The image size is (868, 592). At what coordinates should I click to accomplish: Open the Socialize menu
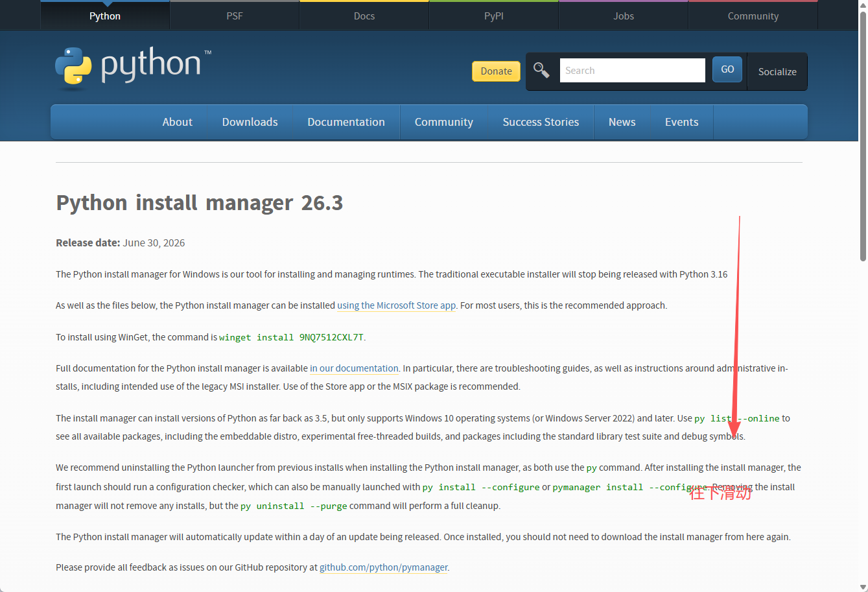pyautogui.click(x=777, y=71)
